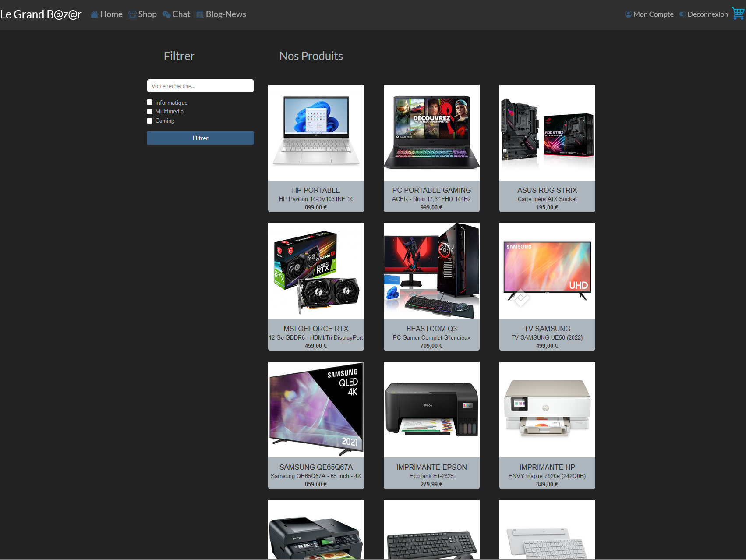Image resolution: width=746 pixels, height=560 pixels.
Task: Click the 859,00 € price
Action: coord(316,484)
